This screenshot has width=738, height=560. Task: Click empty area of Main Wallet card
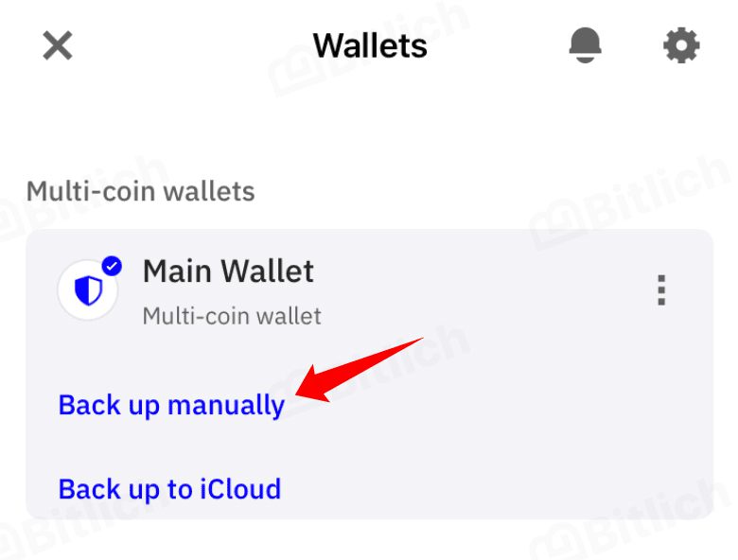tap(494, 424)
